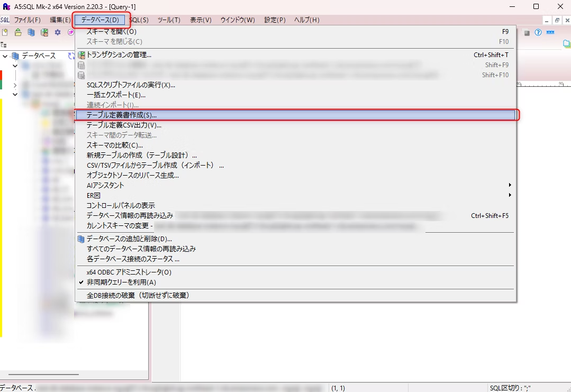The height and width of the screenshot is (392, 571).
Task: Click the gray stop square toolbar icon
Action: point(527,33)
